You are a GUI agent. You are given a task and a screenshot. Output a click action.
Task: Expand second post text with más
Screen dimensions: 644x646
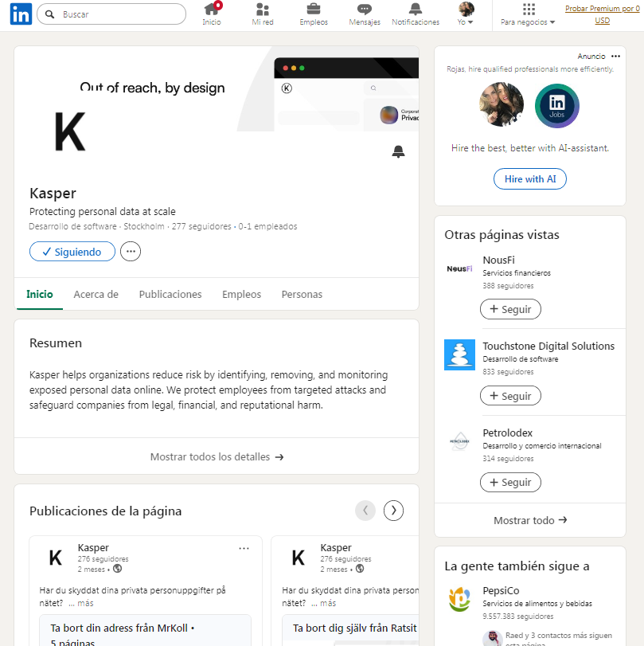[324, 603]
